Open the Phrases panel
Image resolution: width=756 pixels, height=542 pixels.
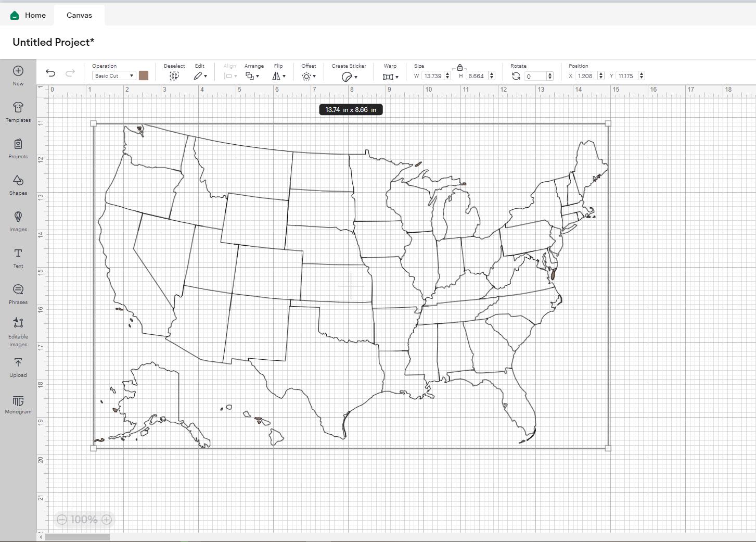18,293
